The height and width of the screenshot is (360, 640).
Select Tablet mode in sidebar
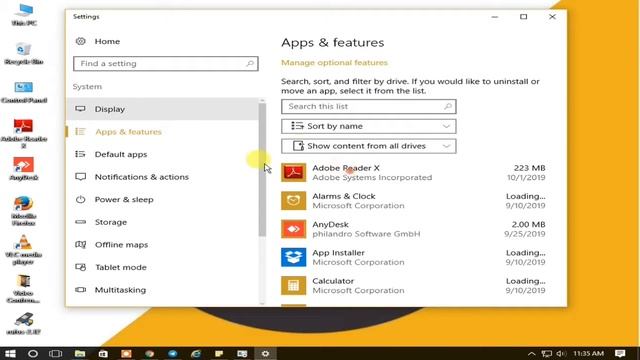click(x=162, y=267)
